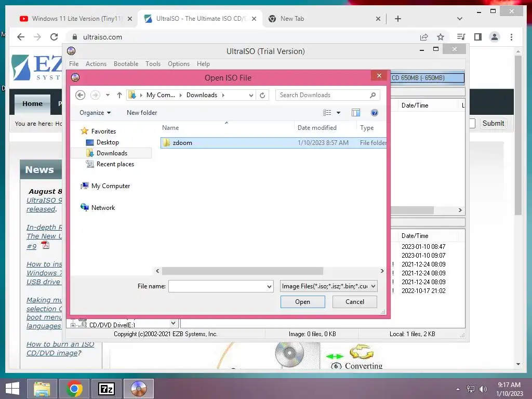The width and height of the screenshot is (532, 399).
Task: Open Favorites star in navigation pane
Action: tap(85, 131)
